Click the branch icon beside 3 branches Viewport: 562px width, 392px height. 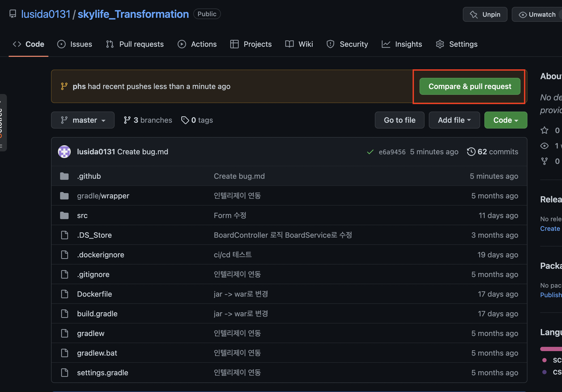pyautogui.click(x=127, y=120)
